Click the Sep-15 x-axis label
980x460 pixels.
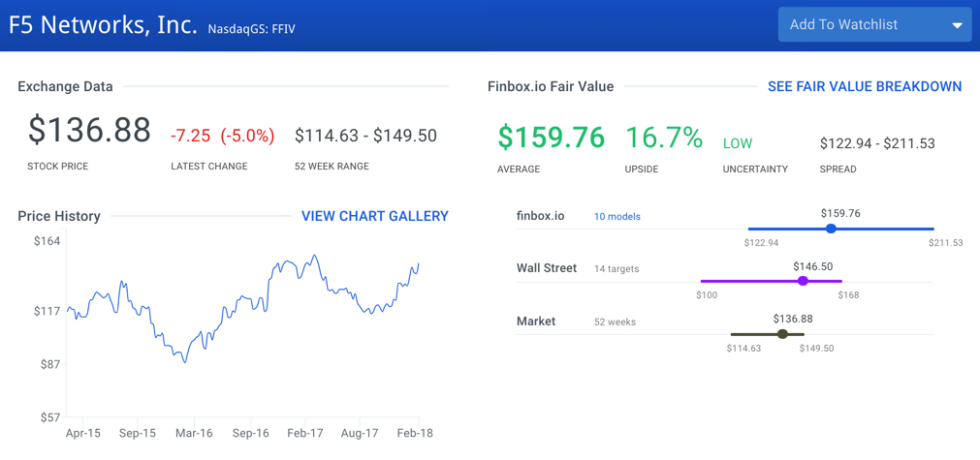(137, 433)
